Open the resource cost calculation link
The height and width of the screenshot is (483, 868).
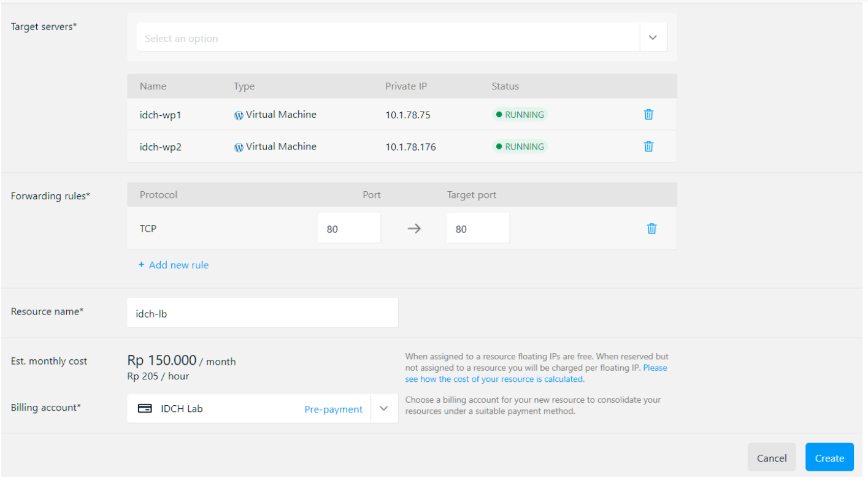coord(494,379)
